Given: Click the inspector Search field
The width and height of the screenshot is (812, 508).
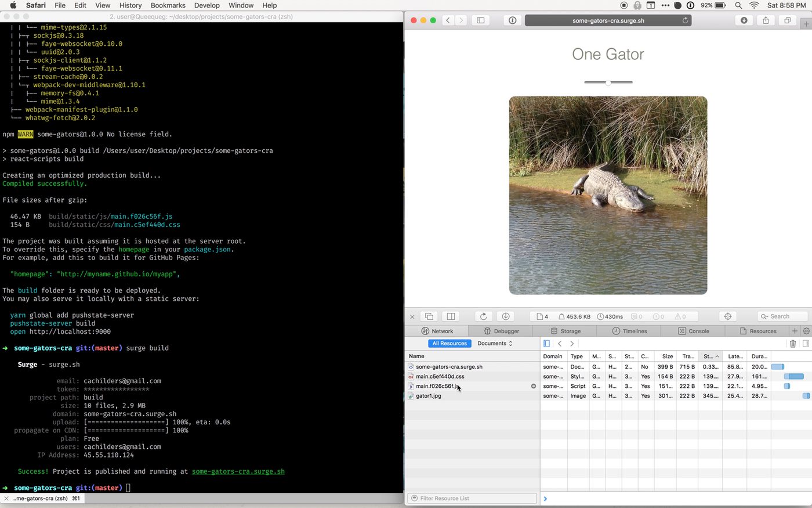Looking at the screenshot, I should click(782, 316).
